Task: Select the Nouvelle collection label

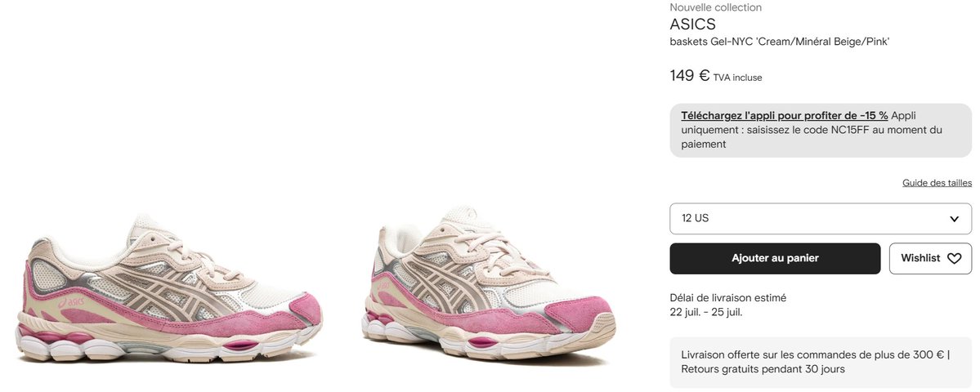Action: tap(716, 7)
